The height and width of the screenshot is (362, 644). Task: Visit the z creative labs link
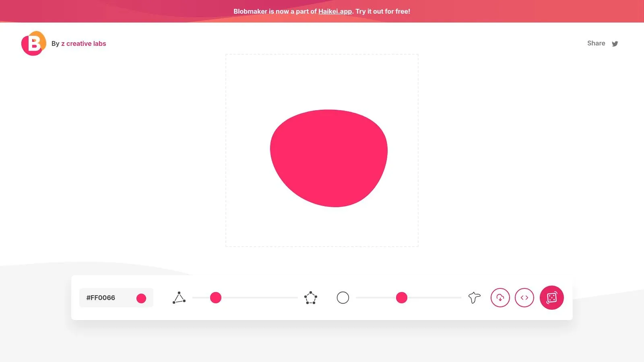pyautogui.click(x=84, y=43)
